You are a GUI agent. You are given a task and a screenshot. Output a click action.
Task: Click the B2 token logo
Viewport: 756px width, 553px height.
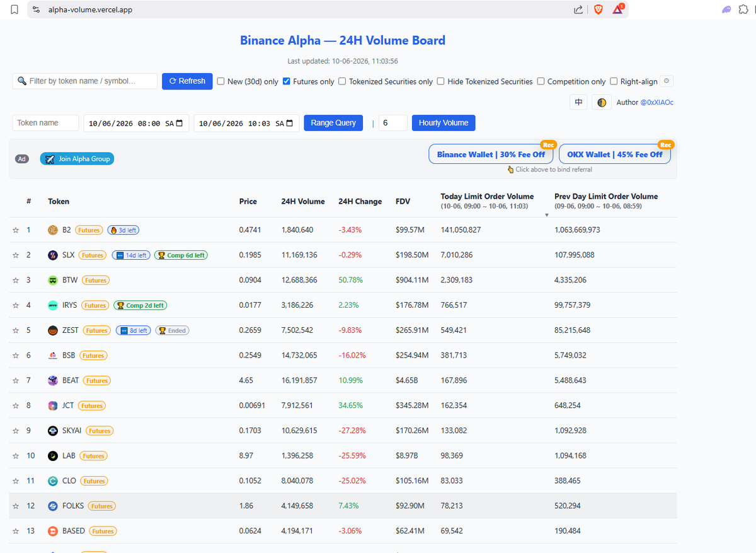pos(53,230)
